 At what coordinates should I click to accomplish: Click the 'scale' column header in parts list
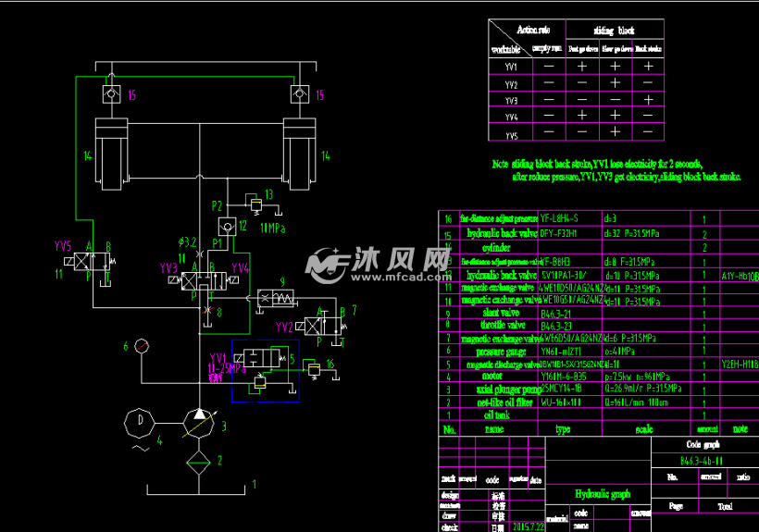(644, 429)
